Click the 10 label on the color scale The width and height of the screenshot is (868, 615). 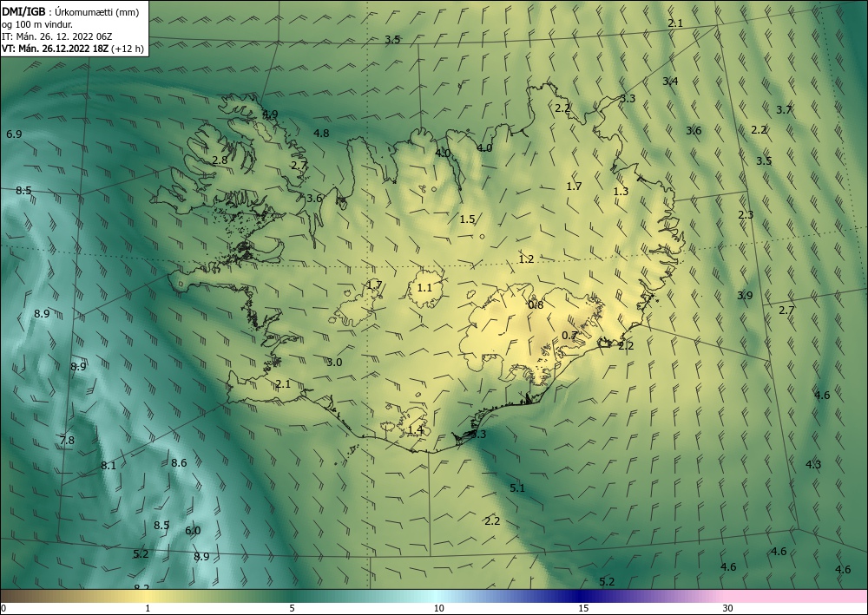coord(439,609)
